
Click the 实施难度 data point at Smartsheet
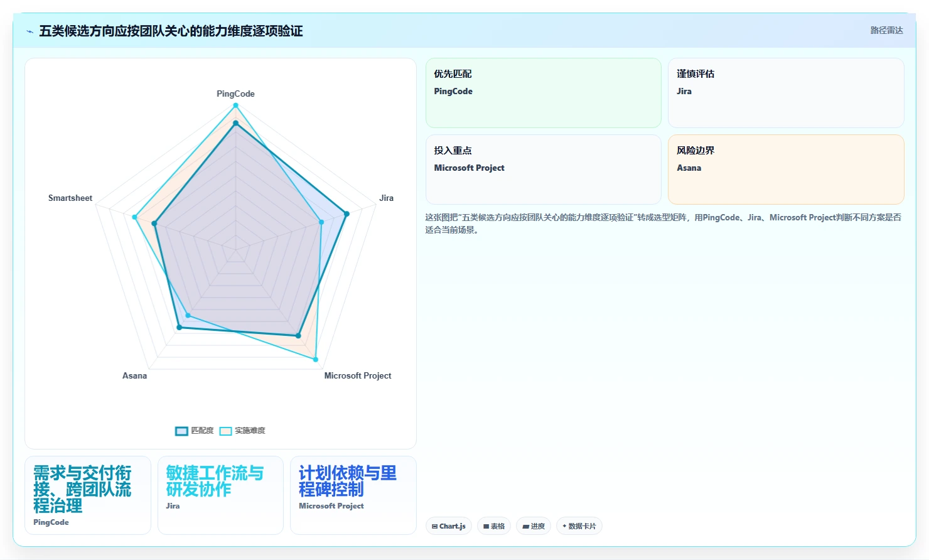[x=134, y=217]
